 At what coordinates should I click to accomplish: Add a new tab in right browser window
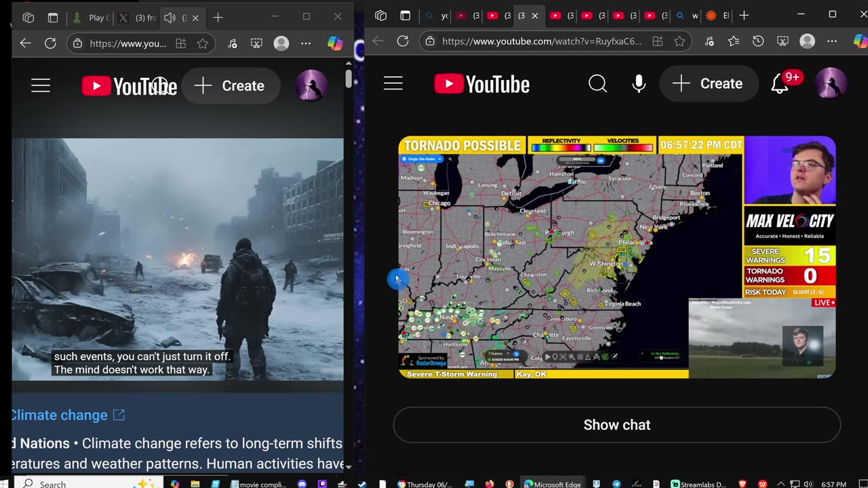pos(744,16)
